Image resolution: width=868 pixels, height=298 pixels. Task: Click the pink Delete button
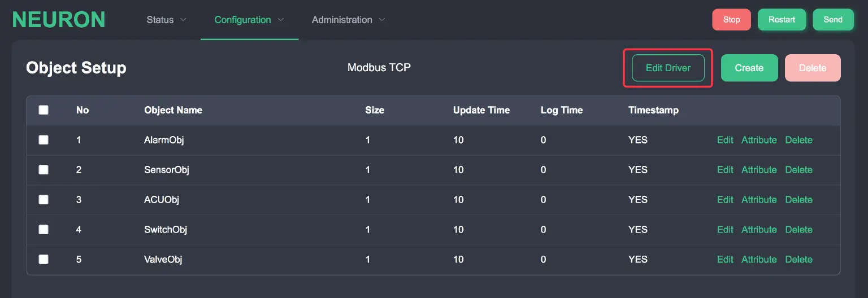[812, 68]
